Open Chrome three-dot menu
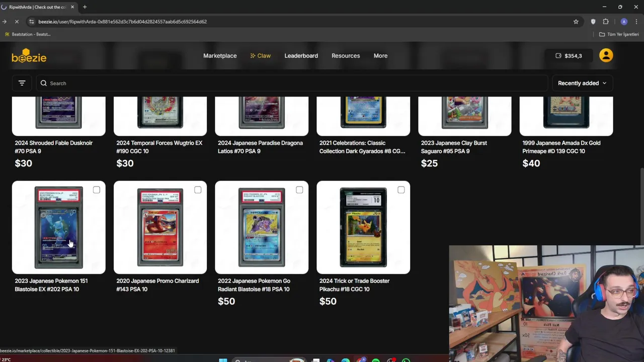This screenshot has height=362, width=644. tap(637, 22)
